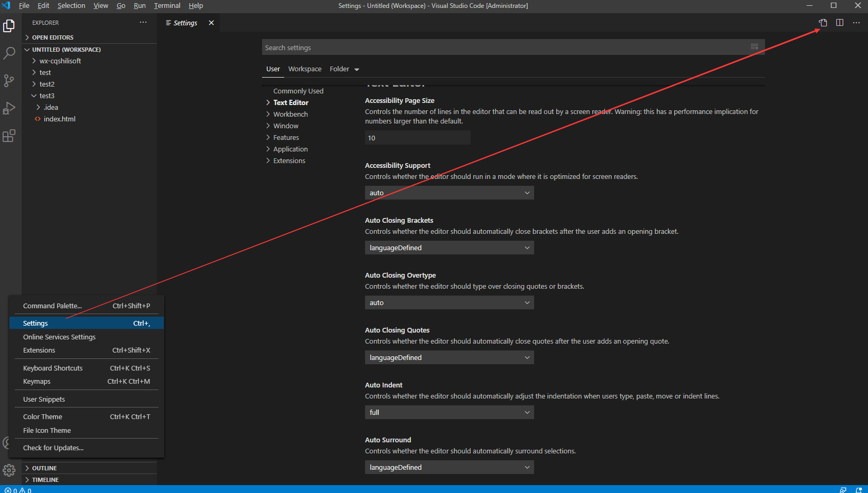Viewport: 868px width, 493px height.
Task: Open Auto Closing Brackets dropdown
Action: (x=450, y=248)
